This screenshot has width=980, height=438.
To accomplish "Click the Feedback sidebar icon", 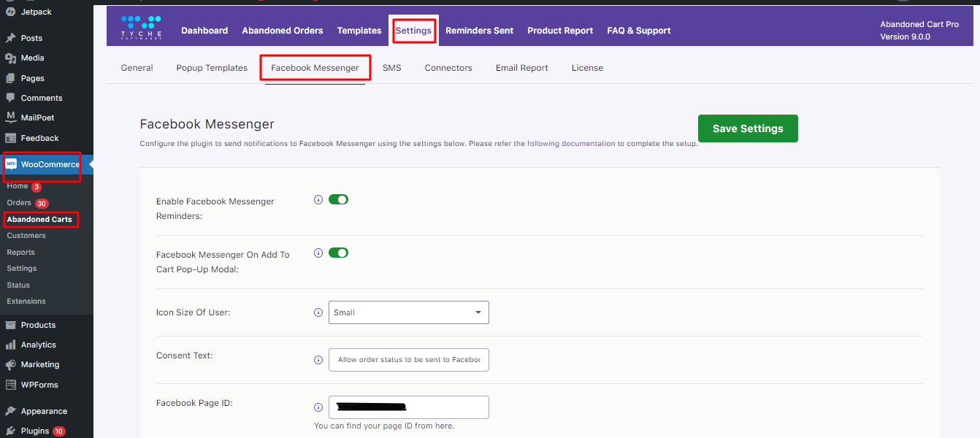I will click(10, 138).
